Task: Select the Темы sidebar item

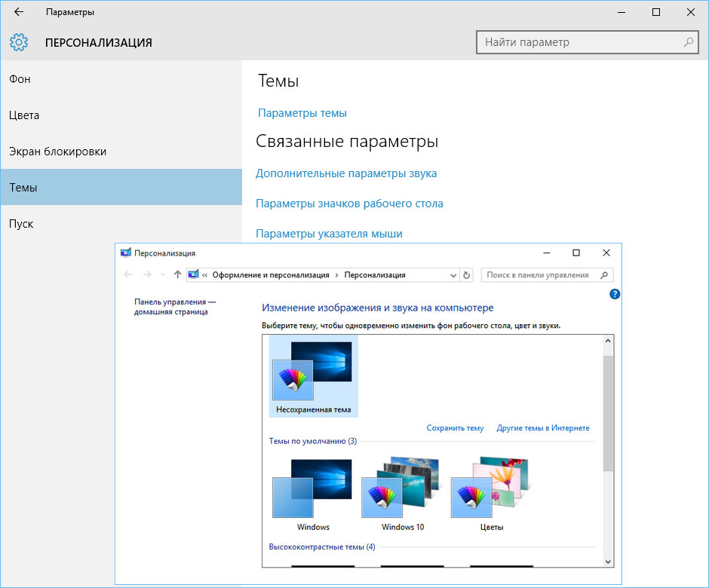Action: 121,187
